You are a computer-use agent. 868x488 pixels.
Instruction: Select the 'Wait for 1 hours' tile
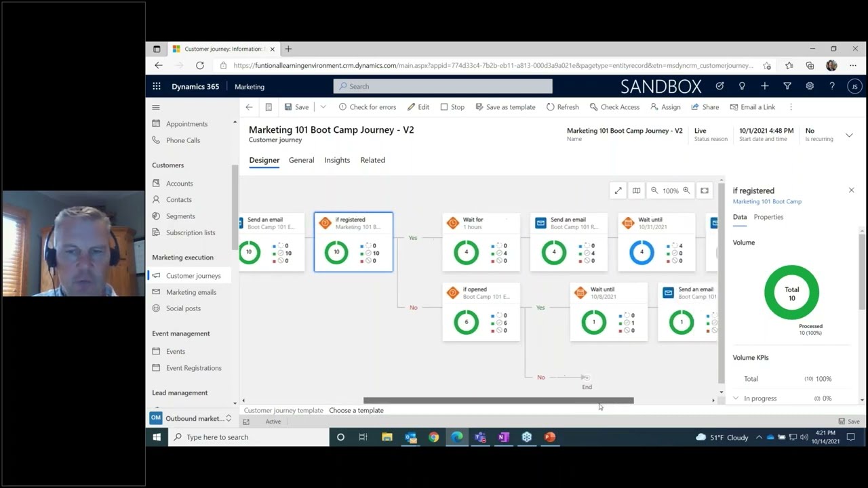pyautogui.click(x=481, y=242)
